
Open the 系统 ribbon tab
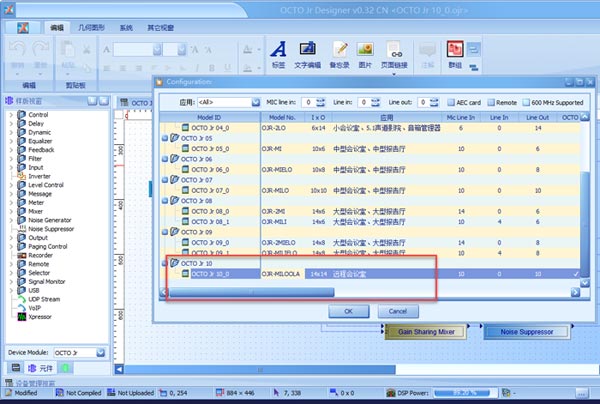pos(126,31)
